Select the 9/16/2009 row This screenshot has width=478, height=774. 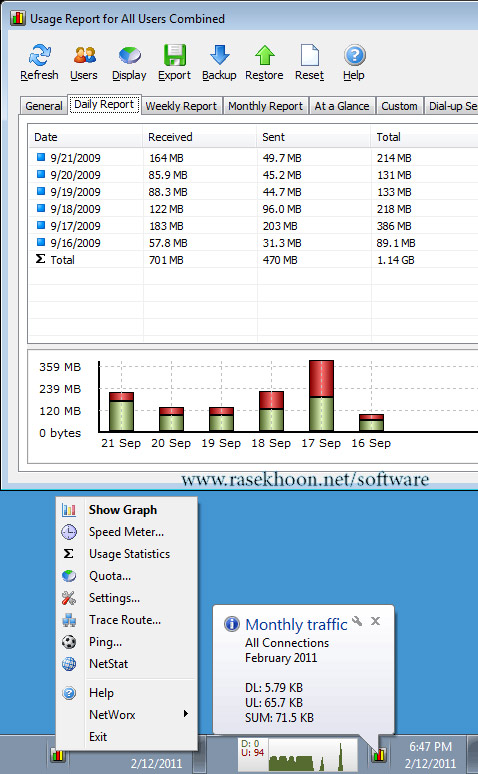coord(253,242)
